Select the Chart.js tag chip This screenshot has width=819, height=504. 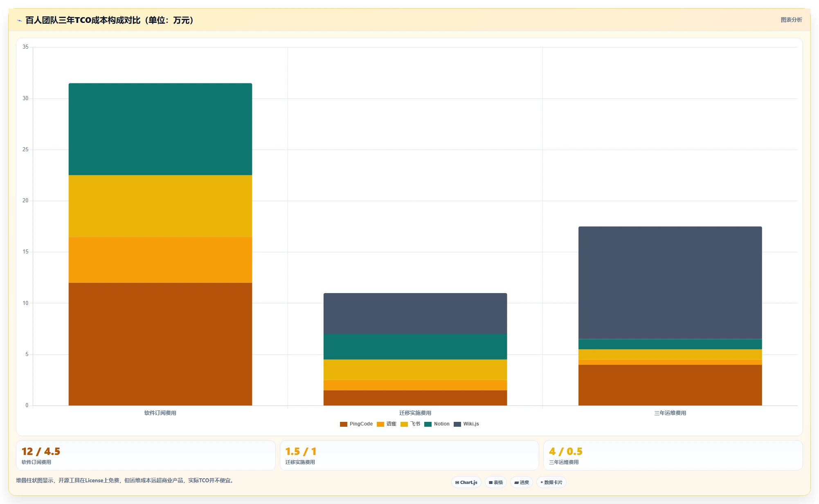click(466, 482)
